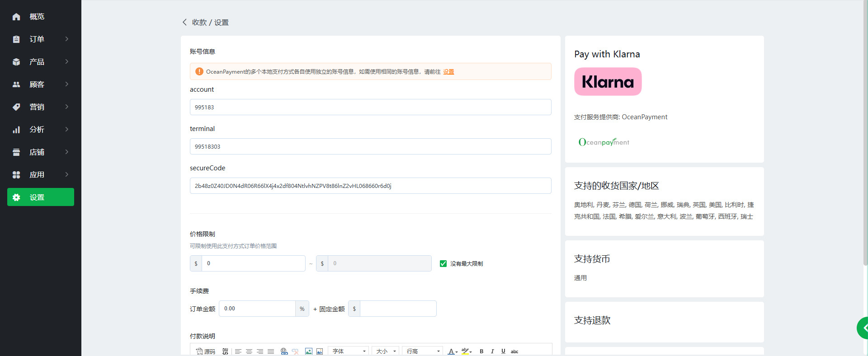Expand the 订单 submenu arrow
The height and width of the screenshot is (356, 868).
pyautogui.click(x=67, y=39)
